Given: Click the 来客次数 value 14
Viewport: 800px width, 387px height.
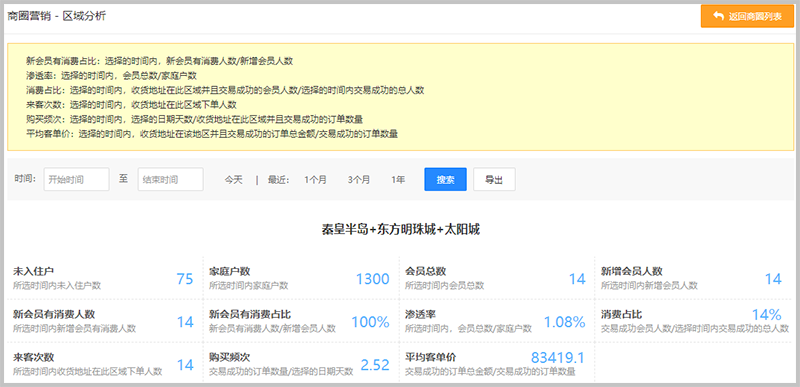Looking at the screenshot, I should [185, 365].
